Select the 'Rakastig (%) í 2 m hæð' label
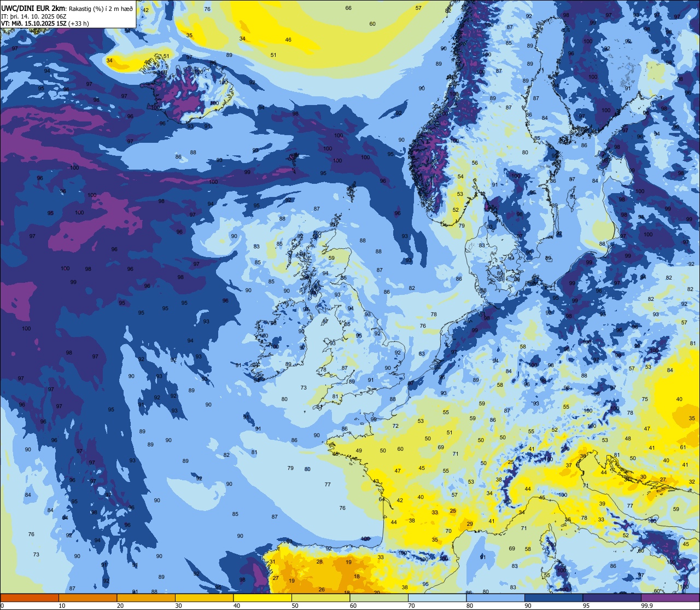 pyautogui.click(x=101, y=8)
